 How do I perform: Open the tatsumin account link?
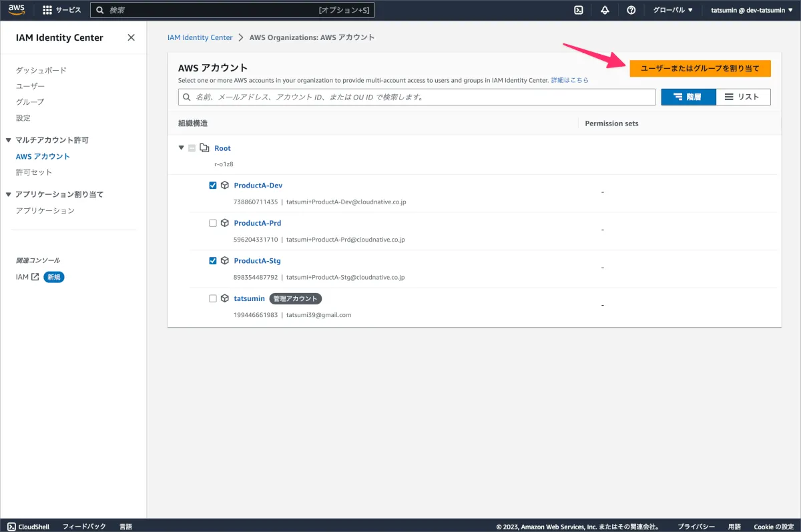click(249, 298)
